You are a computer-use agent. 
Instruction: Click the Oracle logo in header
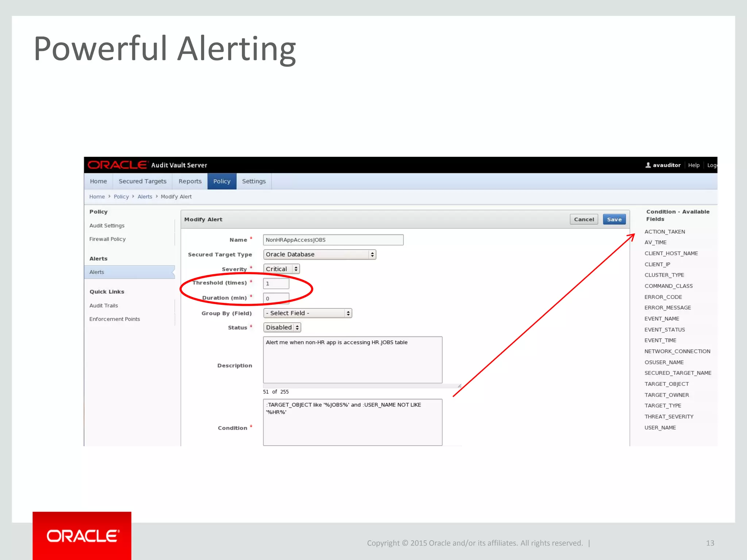117,165
